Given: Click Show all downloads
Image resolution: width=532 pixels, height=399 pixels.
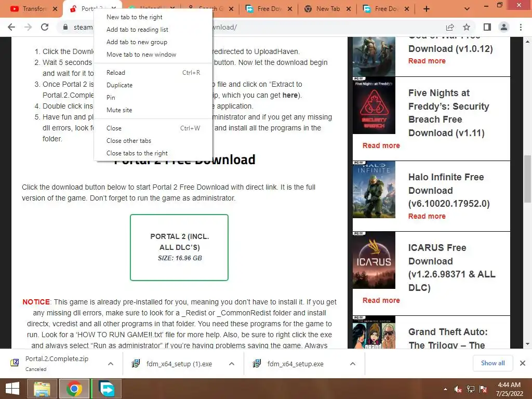Looking at the screenshot, I should 493,363.
